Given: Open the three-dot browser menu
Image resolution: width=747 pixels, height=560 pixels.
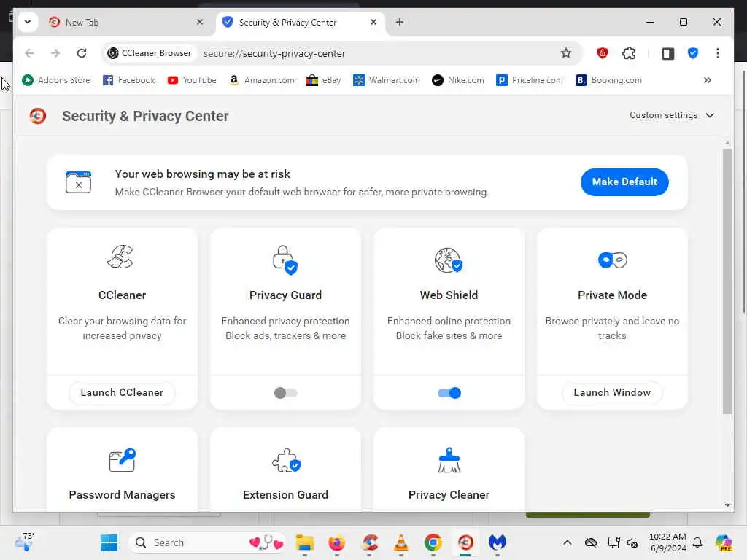Looking at the screenshot, I should click(x=718, y=53).
